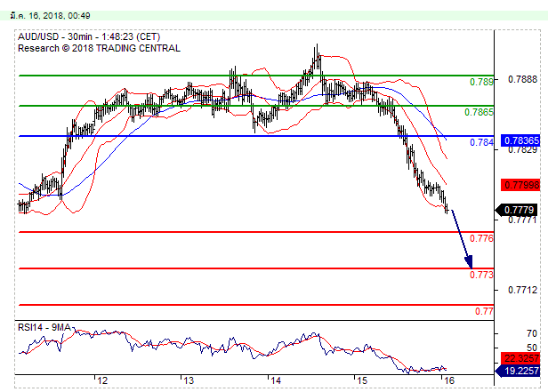Click the red RSI value tag 22.3257
The width and height of the screenshot is (548, 392).
(520, 358)
